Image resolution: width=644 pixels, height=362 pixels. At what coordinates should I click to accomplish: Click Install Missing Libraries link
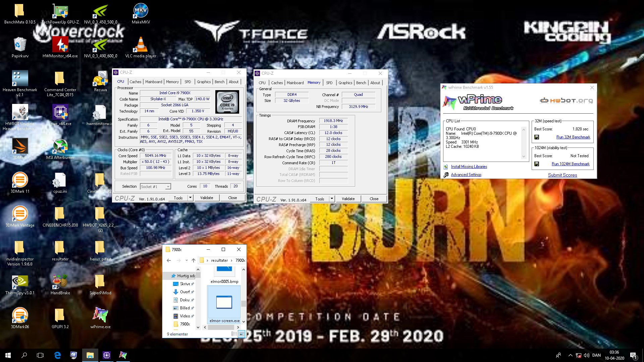coord(469,167)
